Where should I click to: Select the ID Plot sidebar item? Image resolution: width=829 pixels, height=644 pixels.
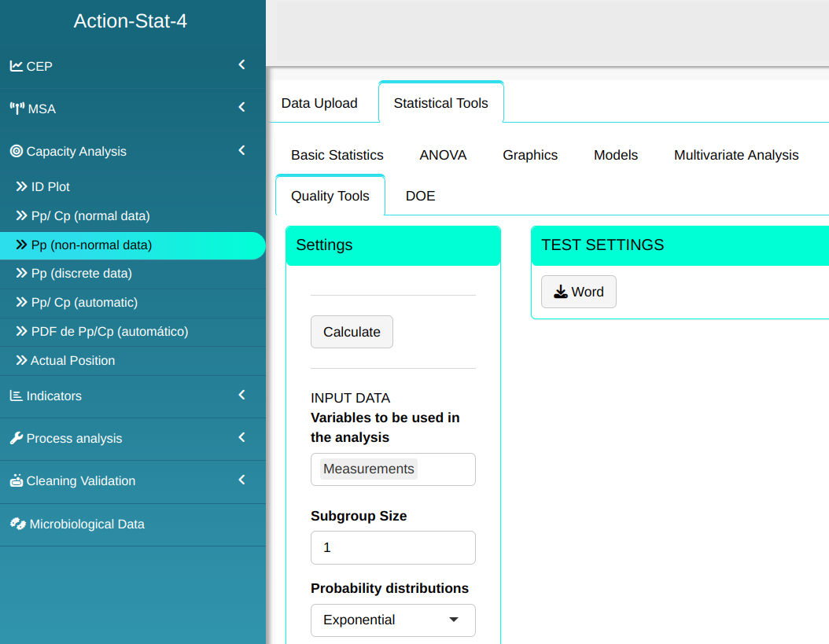point(50,186)
